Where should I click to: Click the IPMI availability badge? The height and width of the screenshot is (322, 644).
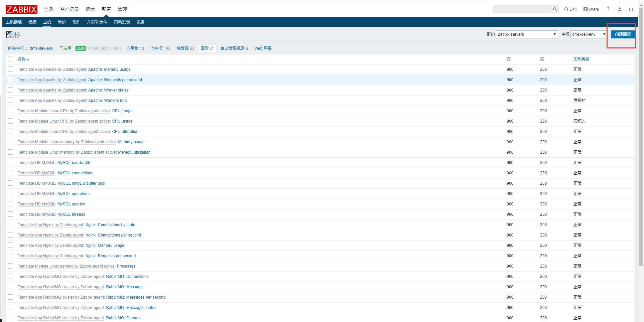(115, 48)
